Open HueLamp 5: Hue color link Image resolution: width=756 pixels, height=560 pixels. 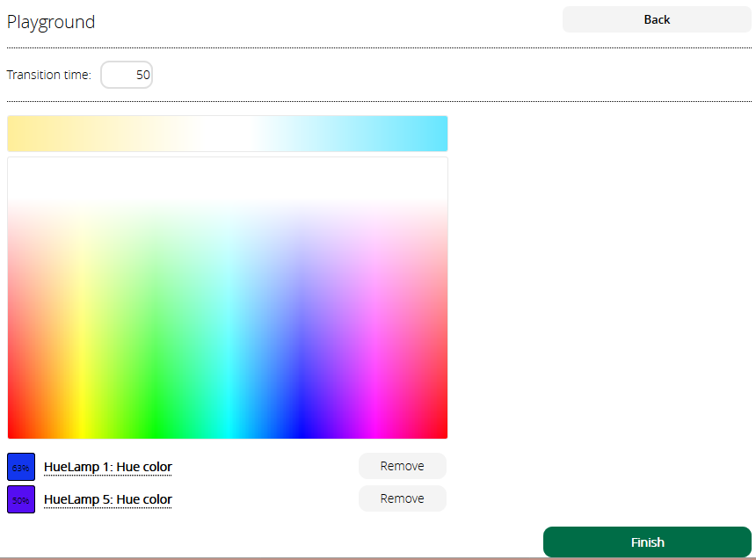(x=107, y=499)
